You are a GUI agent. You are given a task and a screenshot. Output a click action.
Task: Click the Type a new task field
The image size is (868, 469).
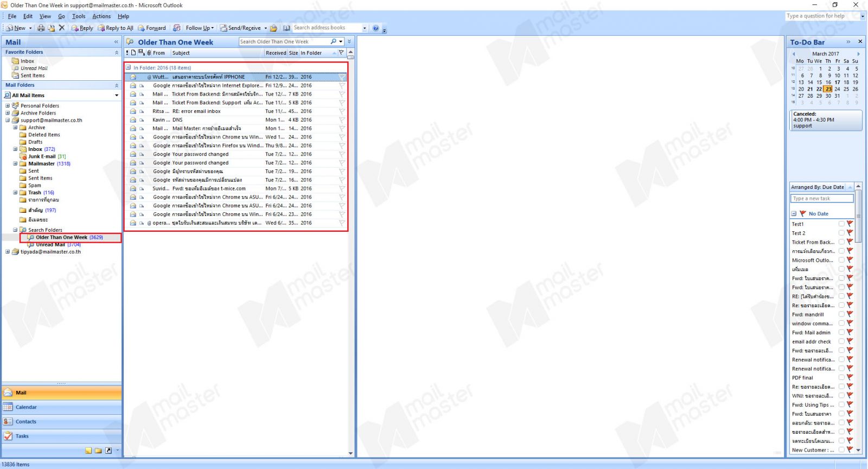tap(822, 199)
